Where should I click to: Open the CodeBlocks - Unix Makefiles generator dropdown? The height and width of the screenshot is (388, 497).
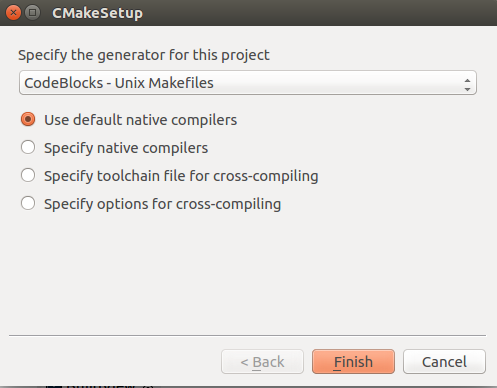tap(248, 83)
